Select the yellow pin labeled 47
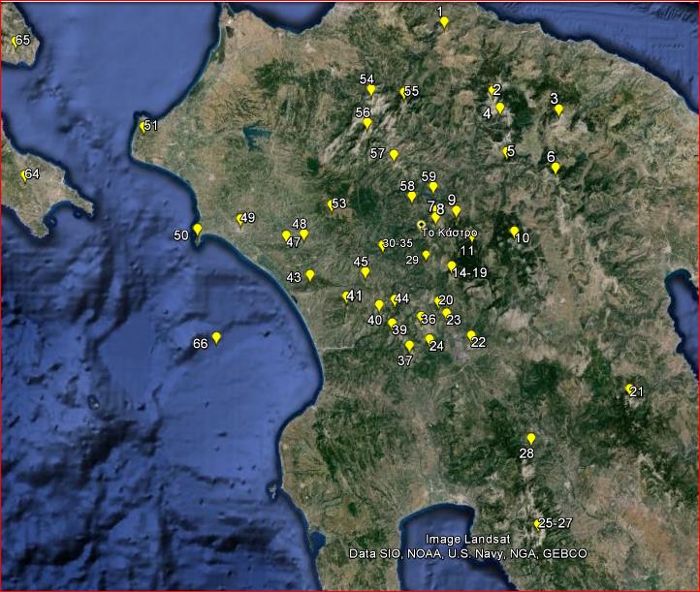This screenshot has width=700, height=592. 287,236
